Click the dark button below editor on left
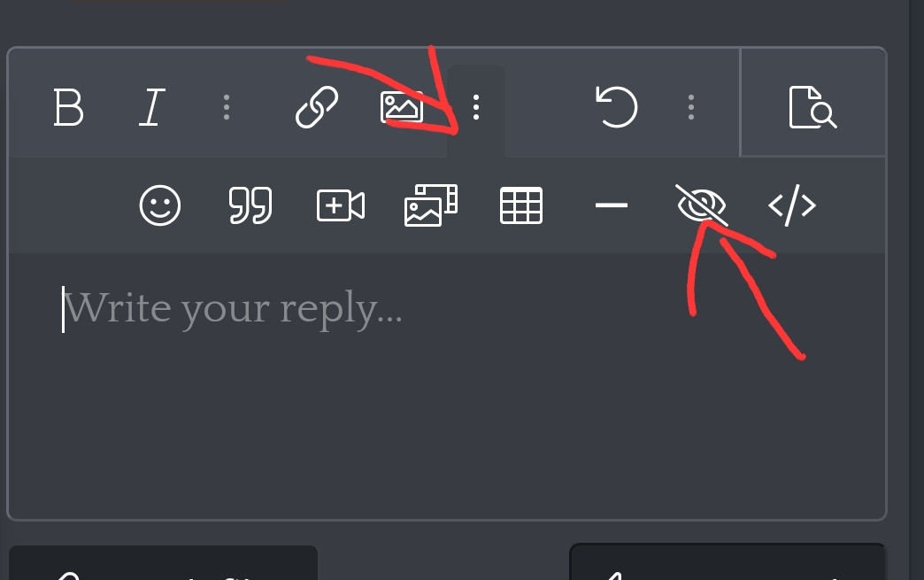 click(x=163, y=563)
